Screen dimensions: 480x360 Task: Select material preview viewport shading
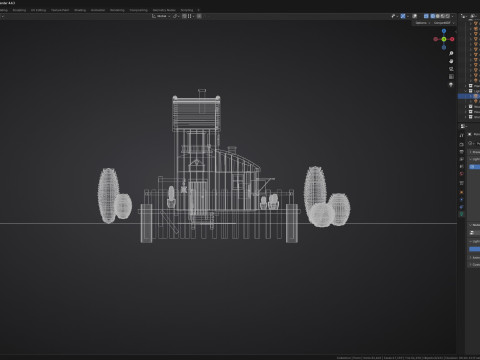[443, 16]
